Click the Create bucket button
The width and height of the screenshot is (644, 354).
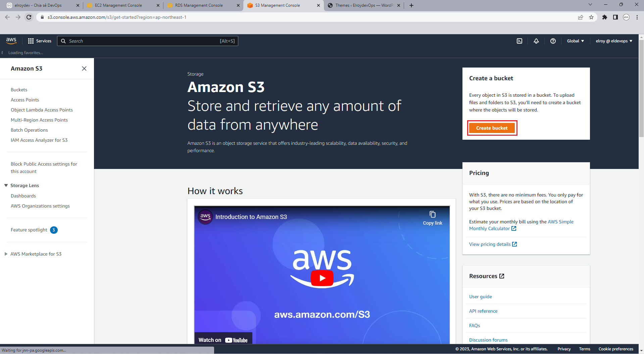492,128
